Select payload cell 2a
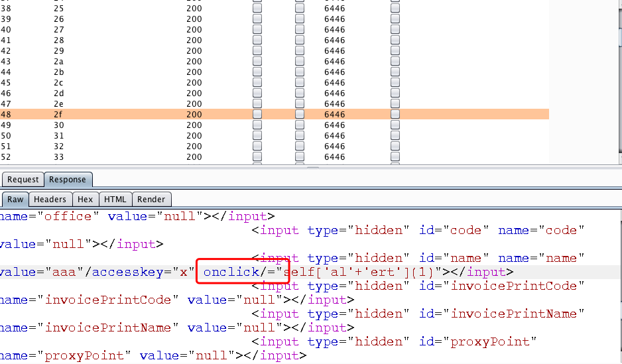Viewport: 622px width, 364px height. (59, 62)
